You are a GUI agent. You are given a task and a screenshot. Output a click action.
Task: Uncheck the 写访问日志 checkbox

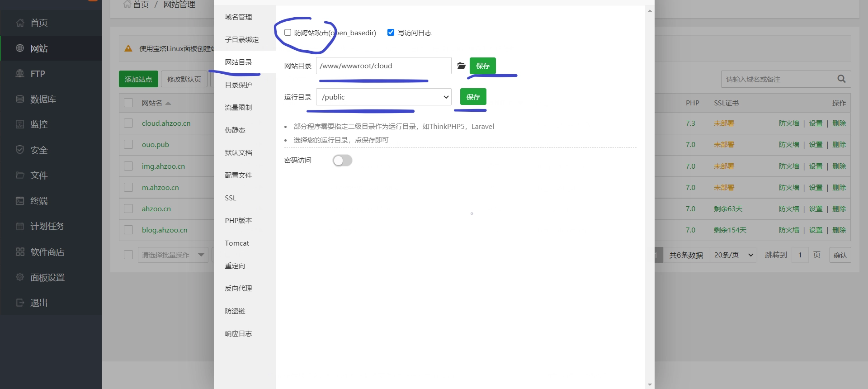391,32
